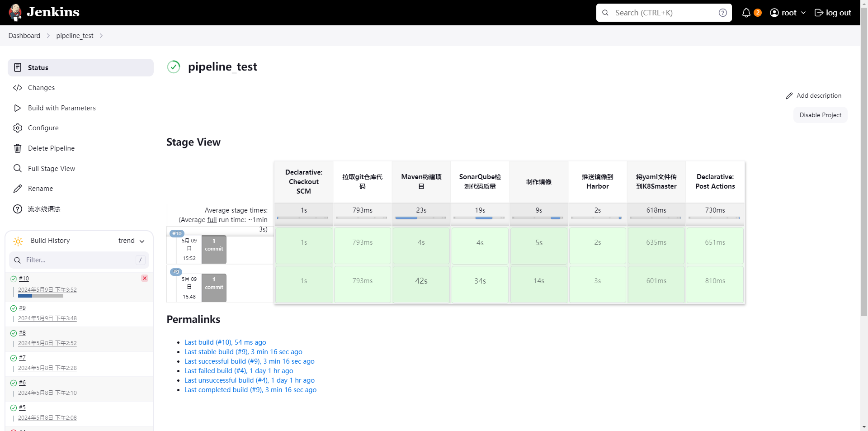Click the build #6 success check icon

pos(14,383)
